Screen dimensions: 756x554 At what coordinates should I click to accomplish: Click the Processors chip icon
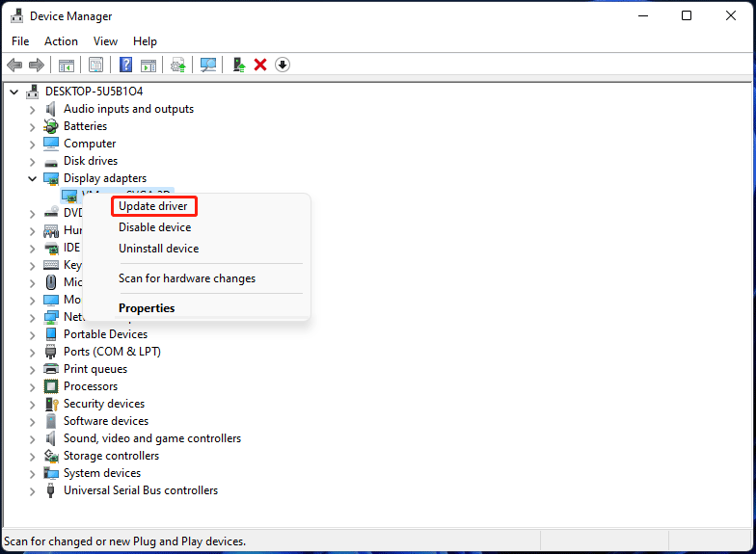(x=51, y=386)
